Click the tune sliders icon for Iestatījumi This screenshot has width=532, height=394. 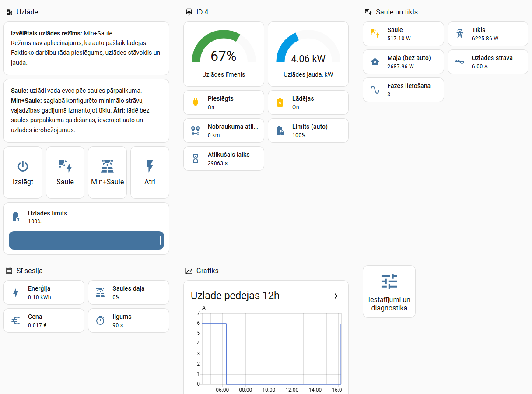(389, 281)
